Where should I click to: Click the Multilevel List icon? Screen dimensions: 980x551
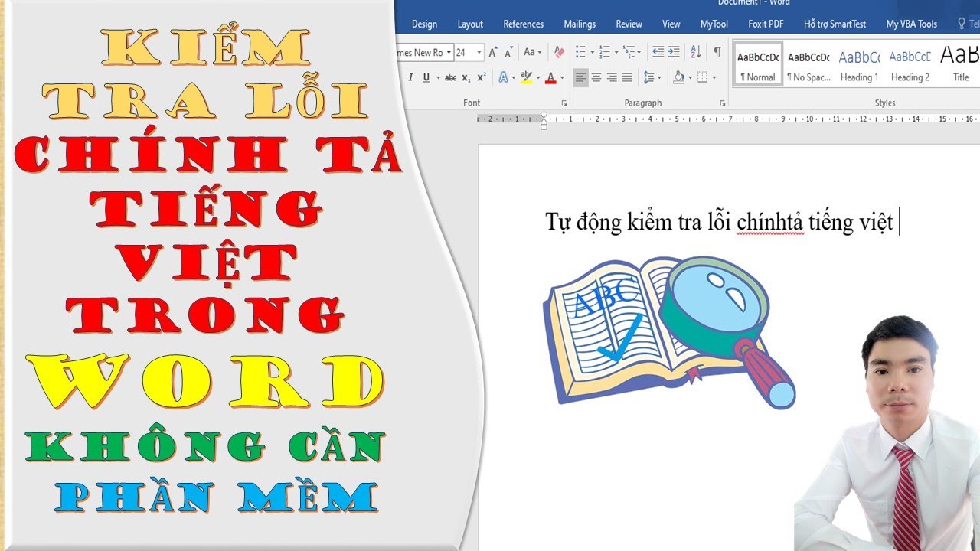(x=629, y=52)
